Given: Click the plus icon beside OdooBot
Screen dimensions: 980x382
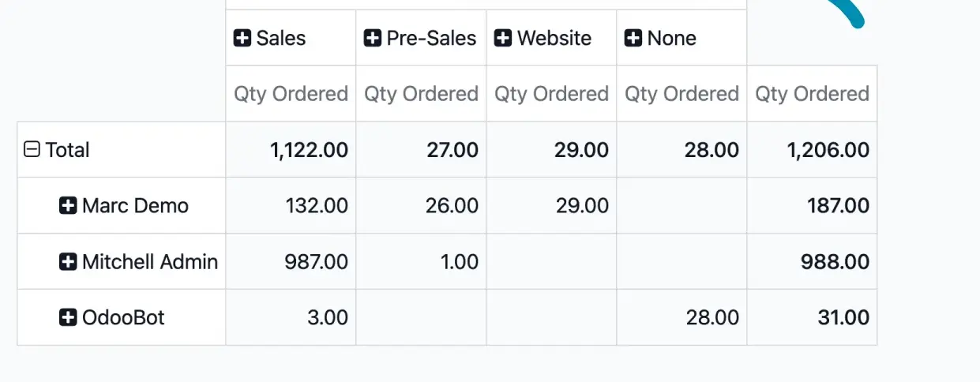Looking at the screenshot, I should click(68, 318).
